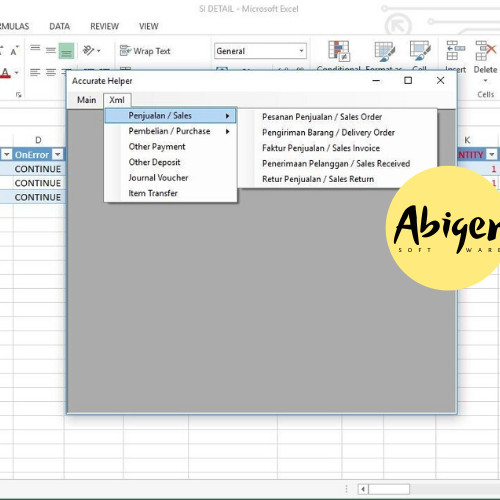Choose Other Payment from Xml menu
Screen dimensions: 500x500
[x=171, y=147]
